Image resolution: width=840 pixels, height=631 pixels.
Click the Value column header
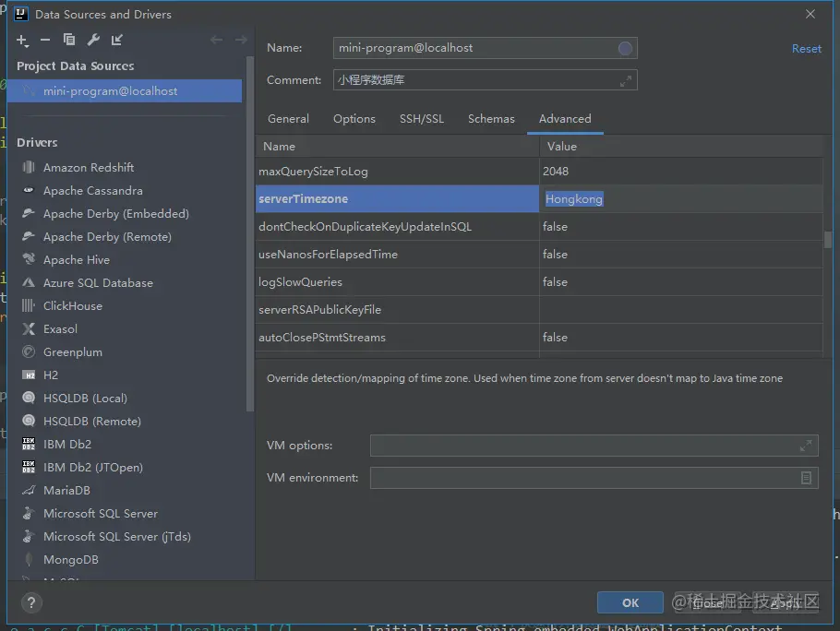tap(681, 146)
